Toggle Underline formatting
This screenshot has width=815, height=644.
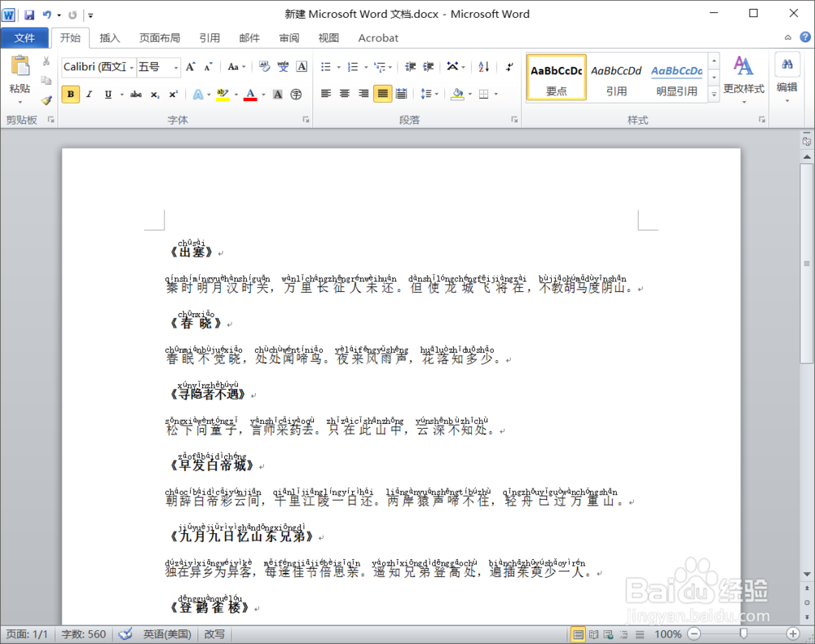[x=108, y=94]
